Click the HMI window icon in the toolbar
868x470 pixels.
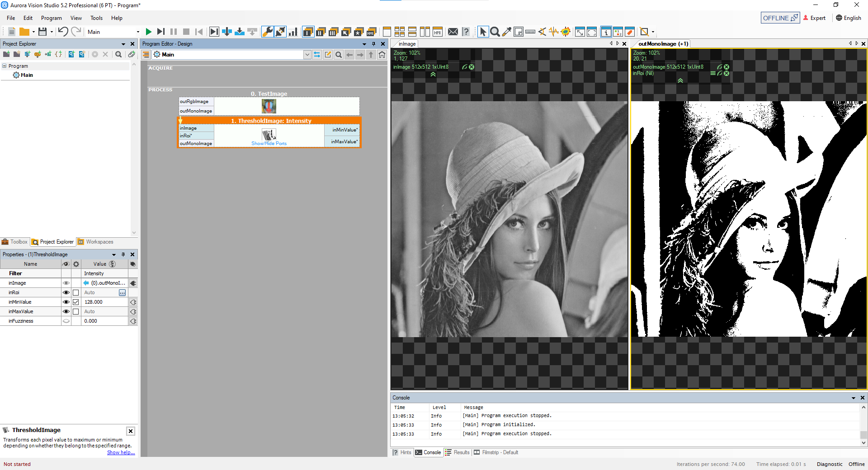pyautogui.click(x=437, y=32)
